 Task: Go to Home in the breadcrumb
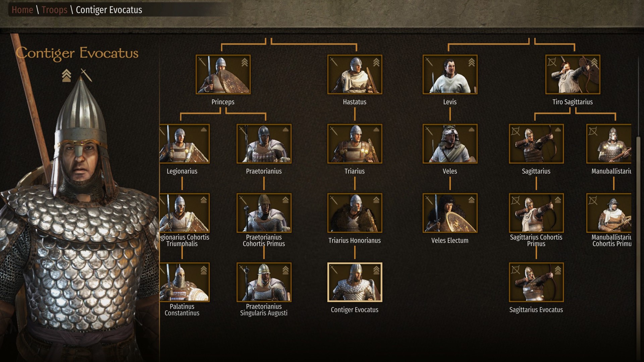coord(22,10)
